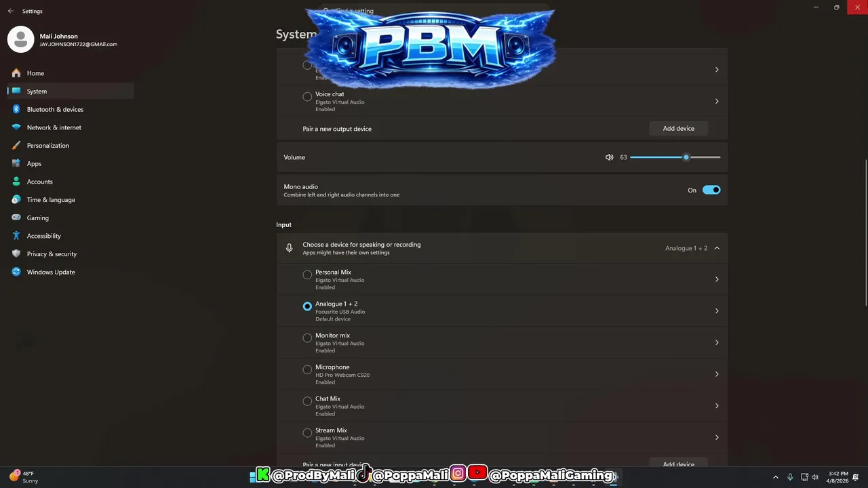Mute output with the Volume speaker icon
The height and width of the screenshot is (488, 868).
tap(609, 157)
